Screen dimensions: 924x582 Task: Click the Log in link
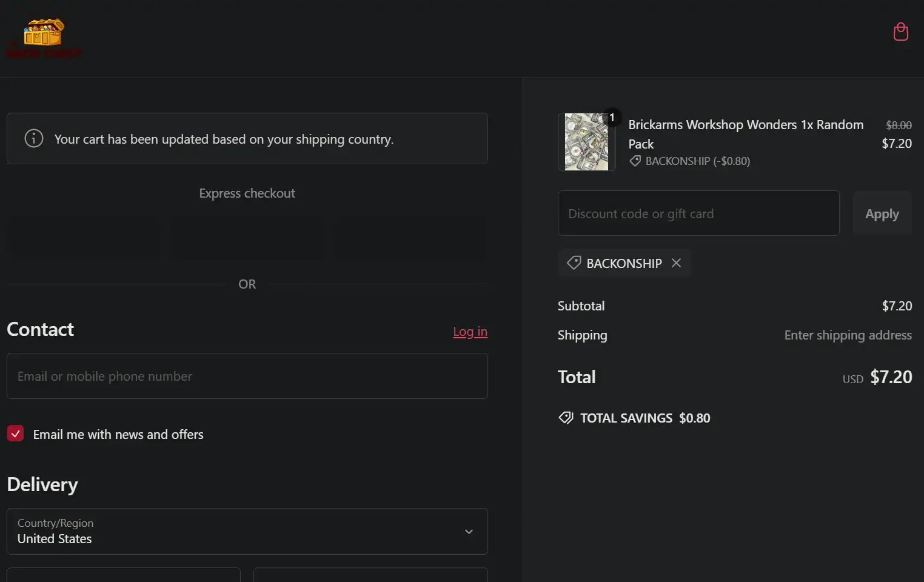point(470,332)
